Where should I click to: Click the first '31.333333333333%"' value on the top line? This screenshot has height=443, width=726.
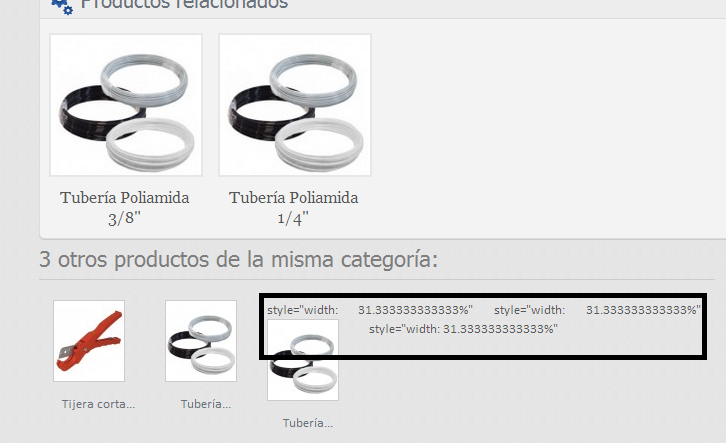tap(415, 310)
